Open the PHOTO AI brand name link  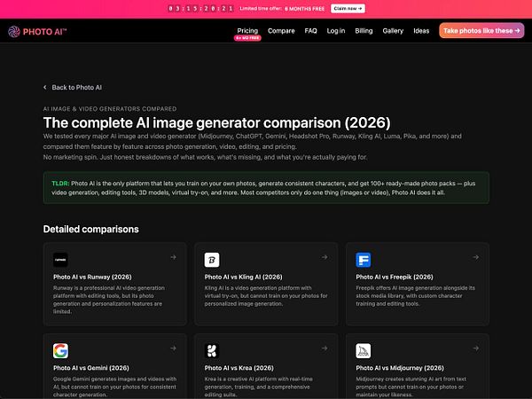click(45, 32)
